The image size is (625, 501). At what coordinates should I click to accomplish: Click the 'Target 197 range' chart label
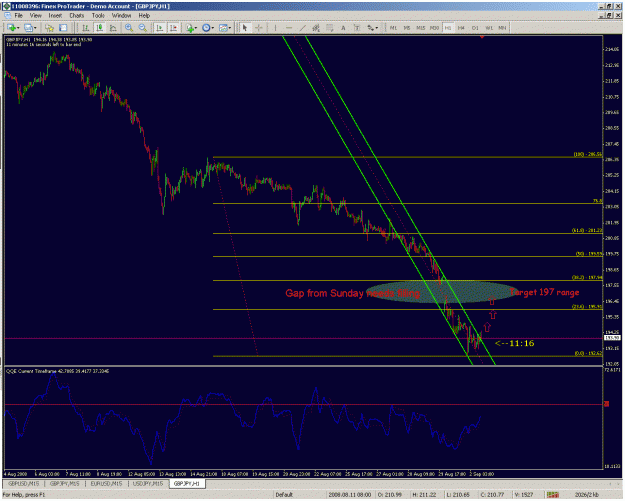point(544,293)
